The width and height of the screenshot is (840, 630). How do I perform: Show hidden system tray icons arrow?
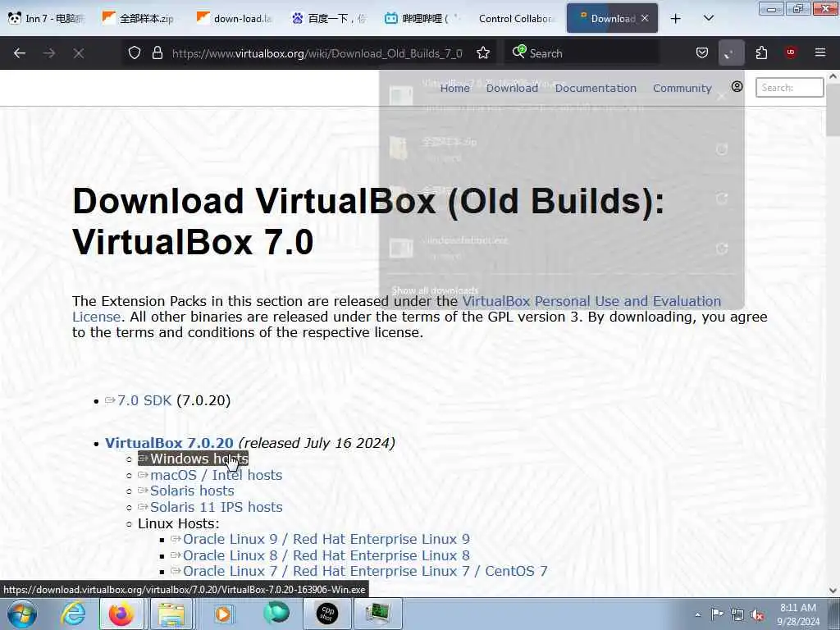point(697,614)
